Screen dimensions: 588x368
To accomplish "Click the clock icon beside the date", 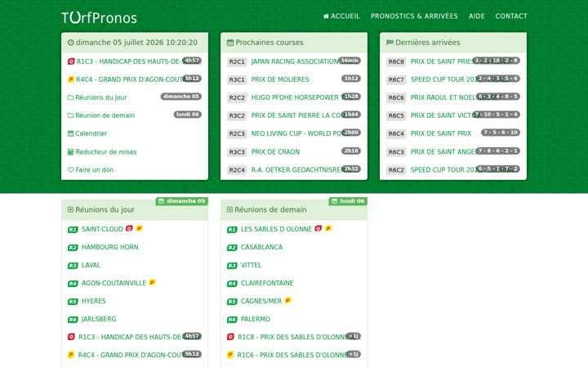I will (70, 43).
